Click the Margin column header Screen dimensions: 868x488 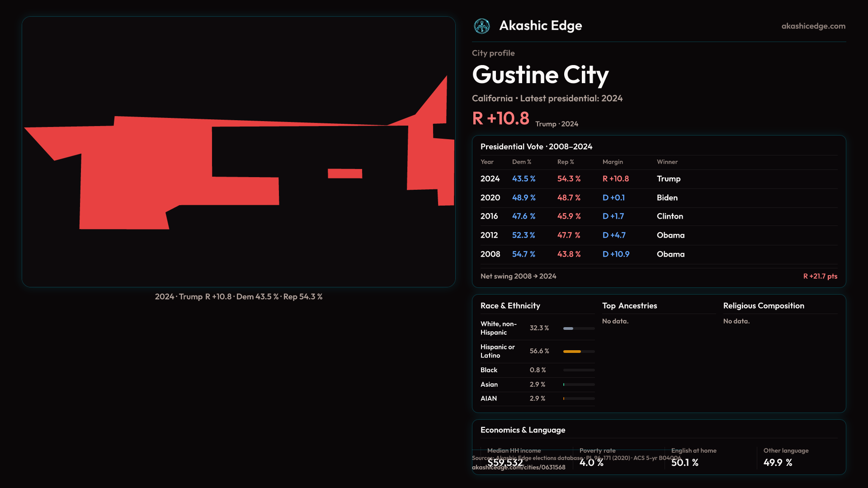[612, 162]
